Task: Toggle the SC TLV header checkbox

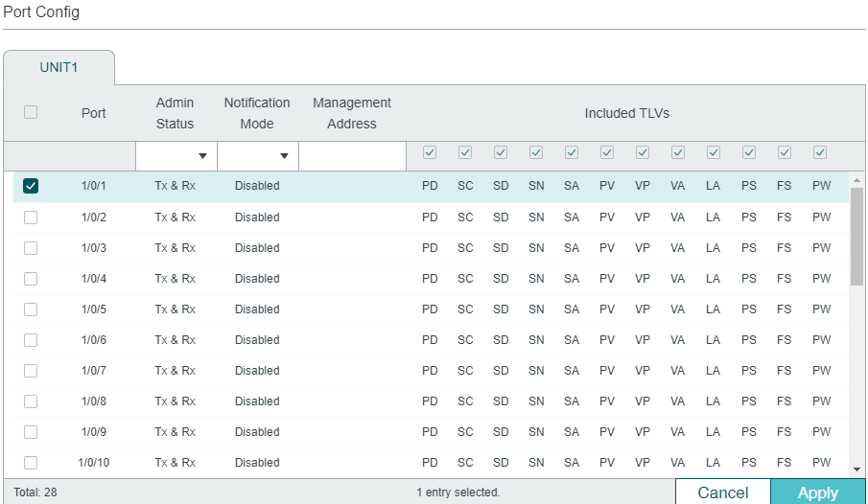Action: click(x=465, y=152)
